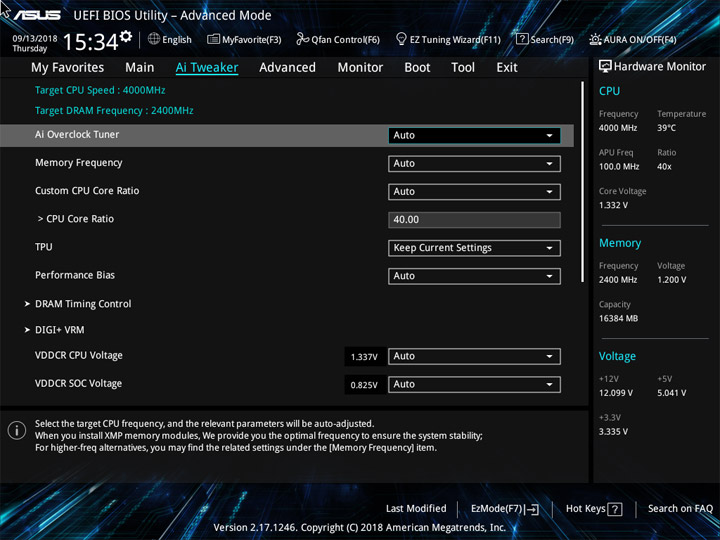Click Target CPU Speed : 4000MHz text
Viewport: 720px width, 540px height.
pyautogui.click(x=100, y=90)
